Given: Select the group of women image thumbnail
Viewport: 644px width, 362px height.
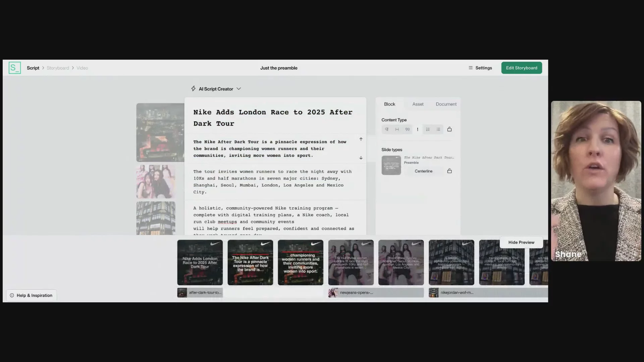Looking at the screenshot, I should coord(156,181).
